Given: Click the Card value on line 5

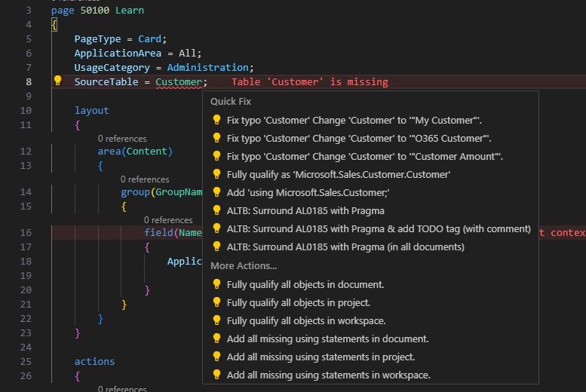Looking at the screenshot, I should [x=149, y=39].
